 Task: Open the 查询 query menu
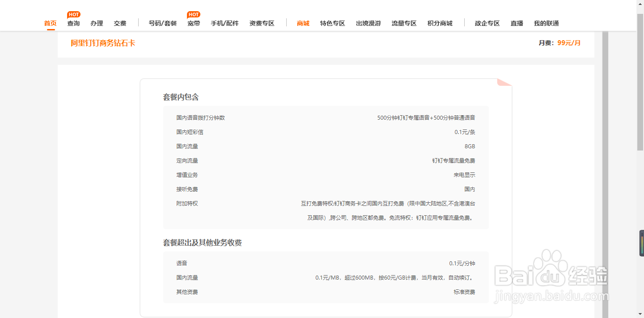tap(73, 23)
